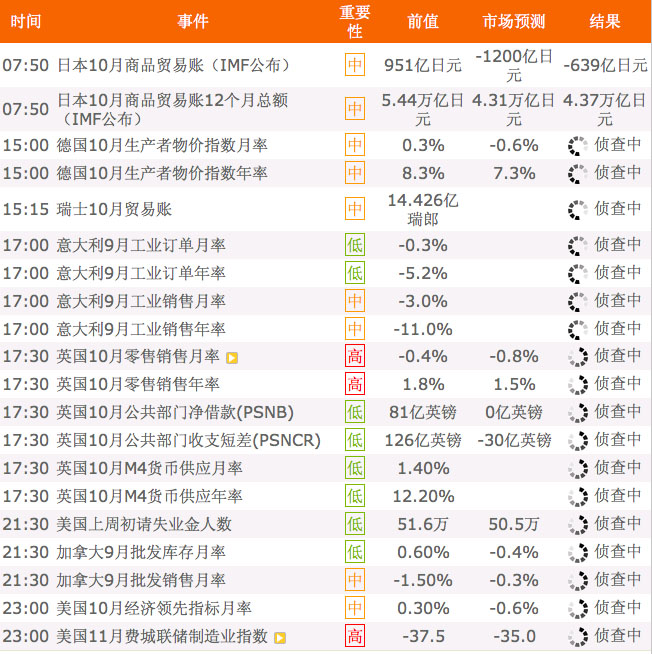
Task: Click the 时间 column header
Action: click(x=26, y=21)
